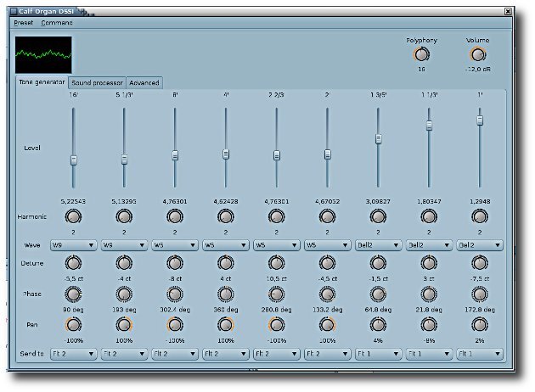The height and width of the screenshot is (392, 535).
Task: Open the Wave dropdown for the 5 1/3' drawbar
Action: click(124, 245)
